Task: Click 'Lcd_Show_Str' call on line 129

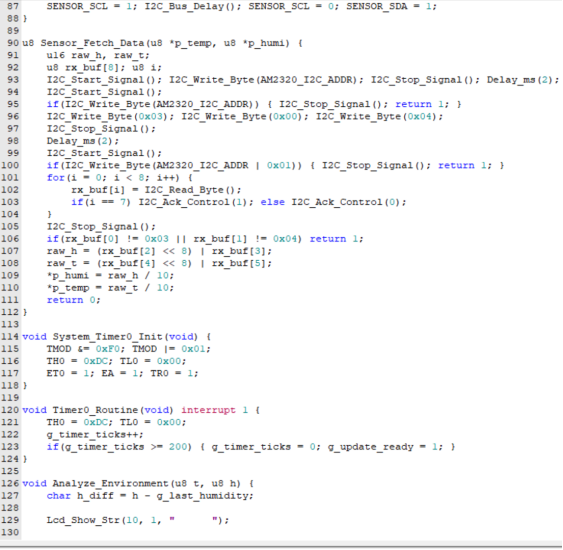Action: (83, 519)
